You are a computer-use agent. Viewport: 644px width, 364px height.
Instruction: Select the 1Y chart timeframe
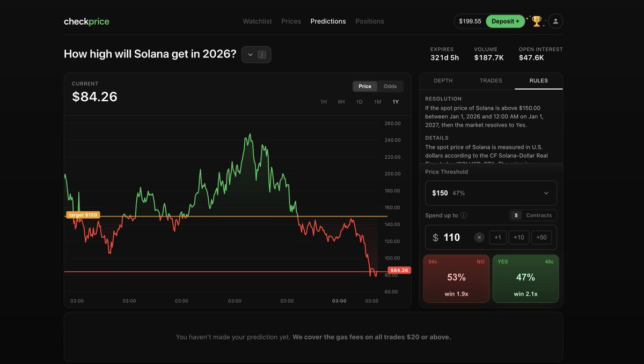click(396, 102)
